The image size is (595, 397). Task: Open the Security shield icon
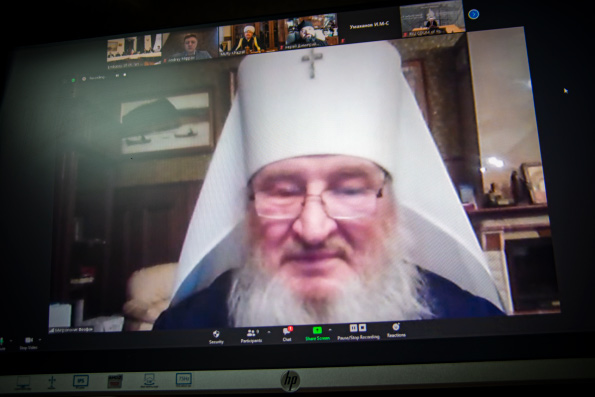[216, 334]
